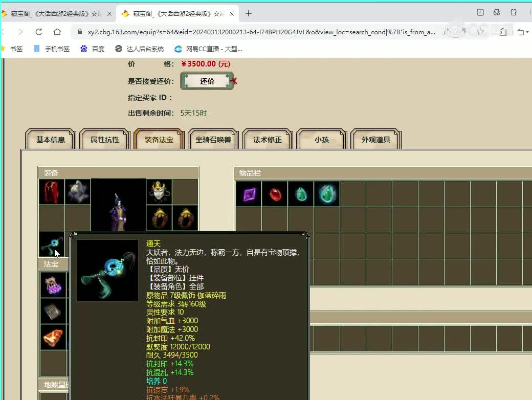Screen dimensions: 532x400
Task: Click the address bar URL
Action: tap(261, 32)
